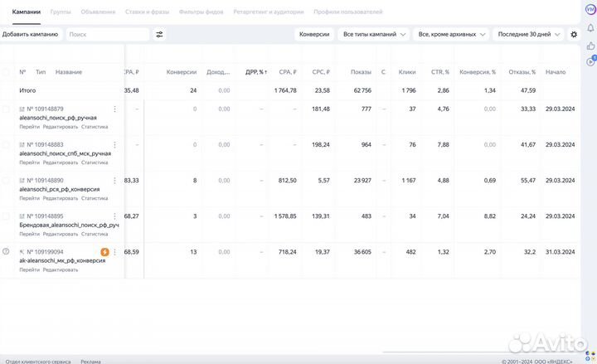Screen dimensions: 597x364
Task: Click the 'Добавить кампанию' button
Action: tap(31, 35)
